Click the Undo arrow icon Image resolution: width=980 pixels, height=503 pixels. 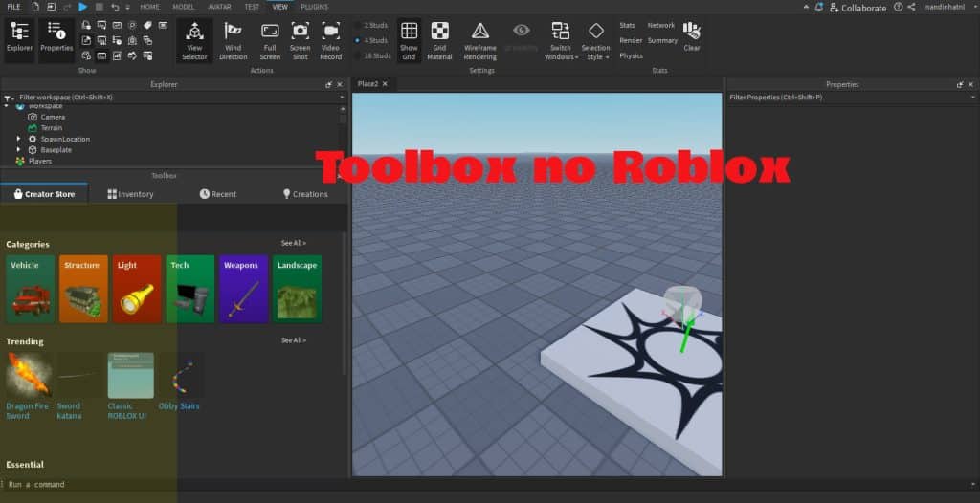tap(115, 7)
